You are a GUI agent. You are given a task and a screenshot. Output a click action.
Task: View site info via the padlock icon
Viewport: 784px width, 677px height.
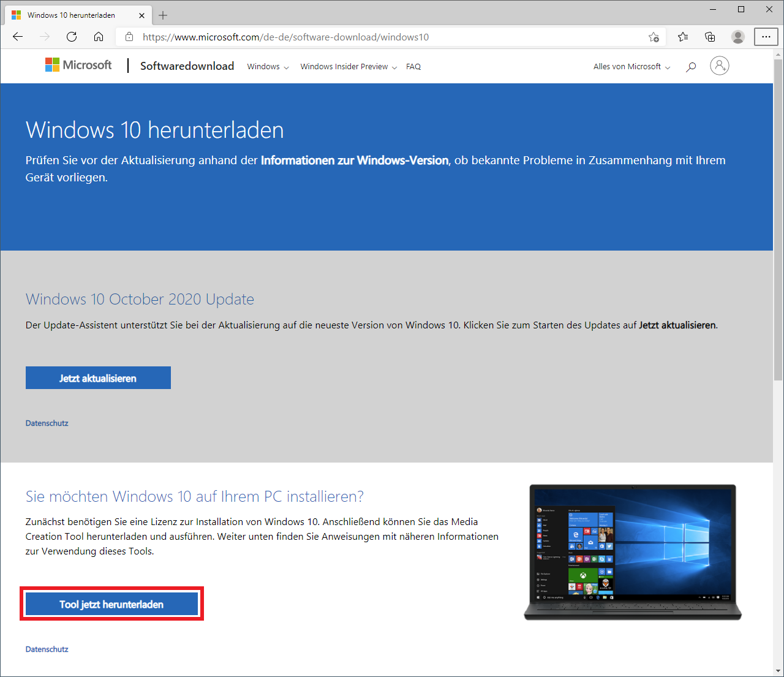129,37
